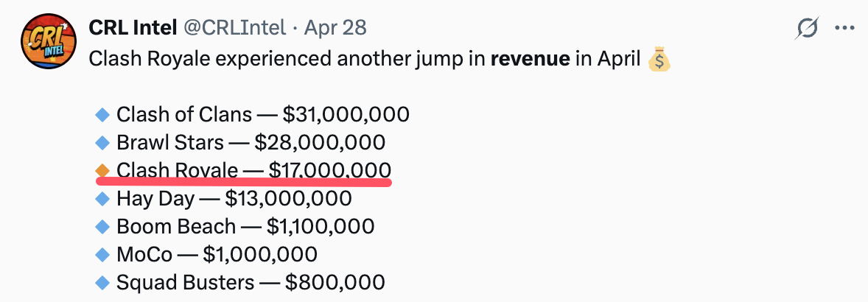Open the @CRLIntel handle link

point(235,27)
